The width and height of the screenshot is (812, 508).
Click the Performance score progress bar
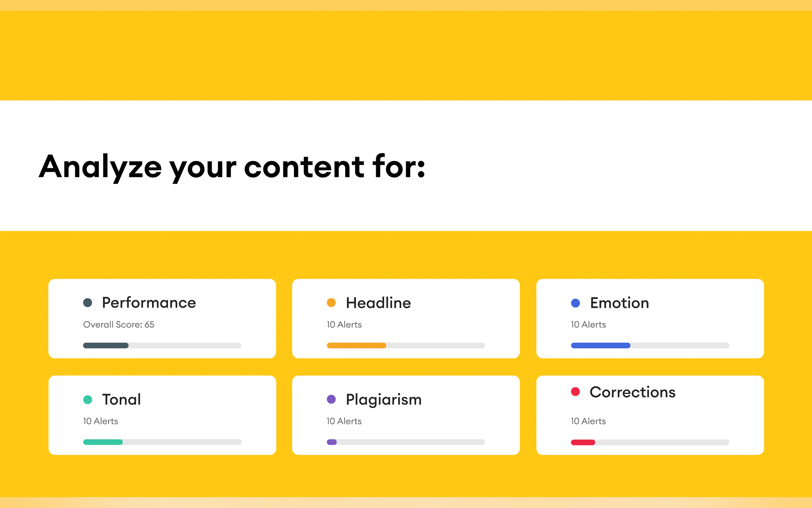click(x=162, y=345)
